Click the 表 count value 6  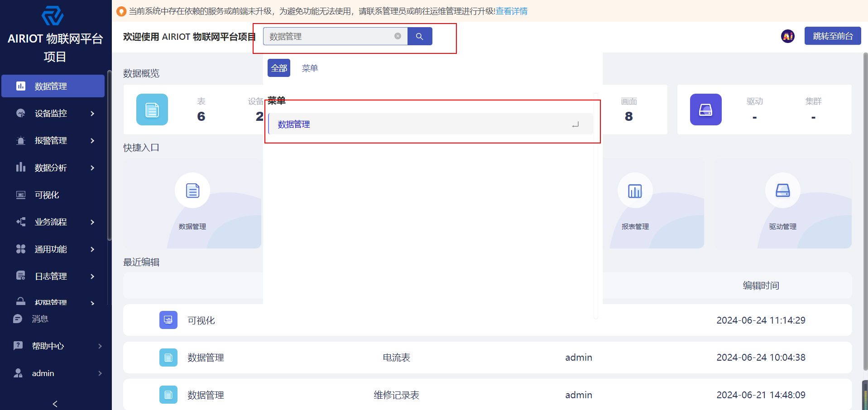coord(201,116)
